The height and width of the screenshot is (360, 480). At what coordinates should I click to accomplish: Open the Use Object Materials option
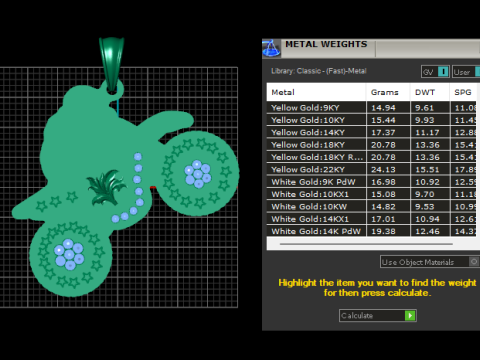425,262
